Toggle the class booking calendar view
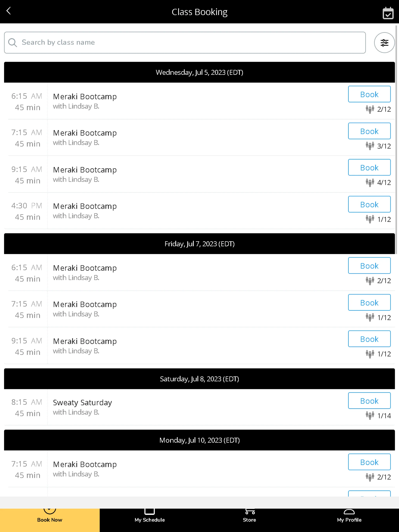The height and width of the screenshot is (532, 399). tap(388, 12)
